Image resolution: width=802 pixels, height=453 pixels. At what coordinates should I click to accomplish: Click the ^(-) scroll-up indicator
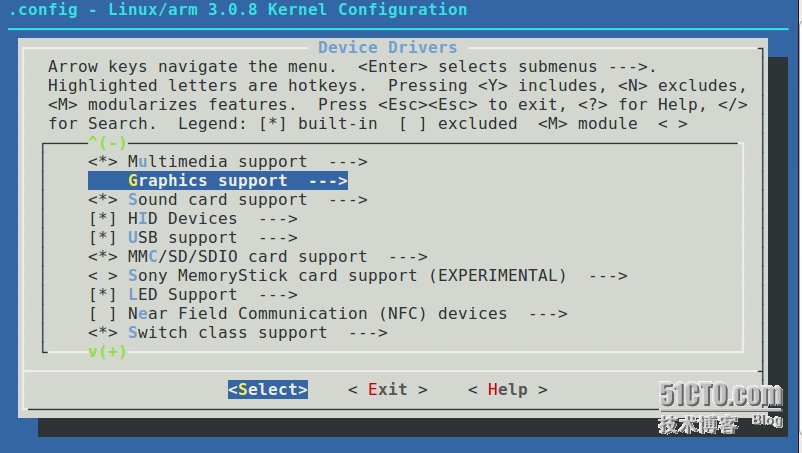pyautogui.click(x=107, y=142)
